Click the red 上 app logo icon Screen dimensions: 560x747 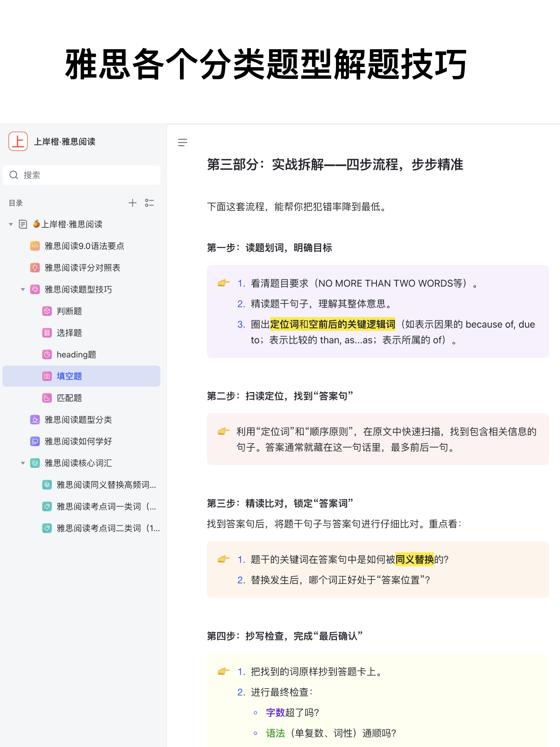point(18,141)
